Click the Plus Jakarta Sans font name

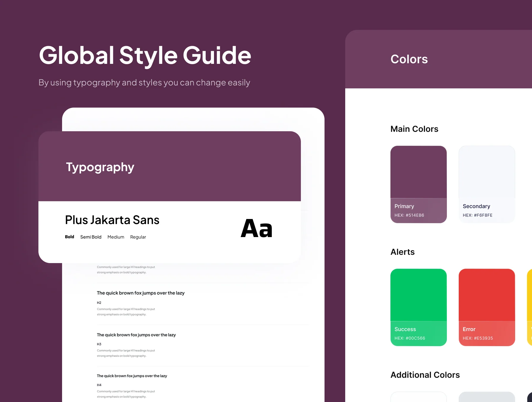112,220
